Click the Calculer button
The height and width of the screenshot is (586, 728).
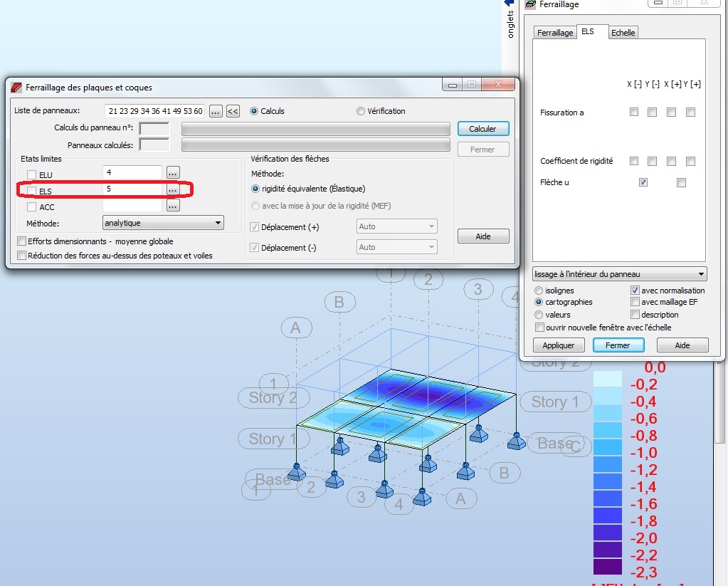(483, 129)
